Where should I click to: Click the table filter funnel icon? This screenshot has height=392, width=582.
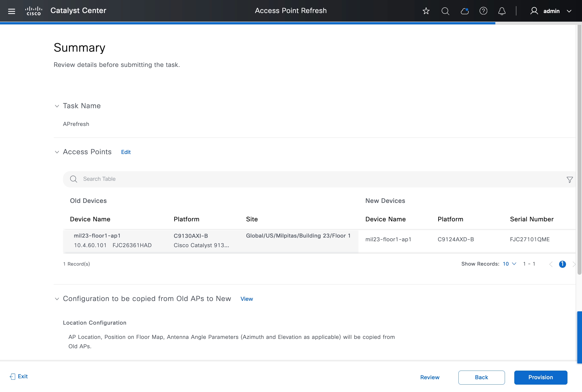(569, 180)
